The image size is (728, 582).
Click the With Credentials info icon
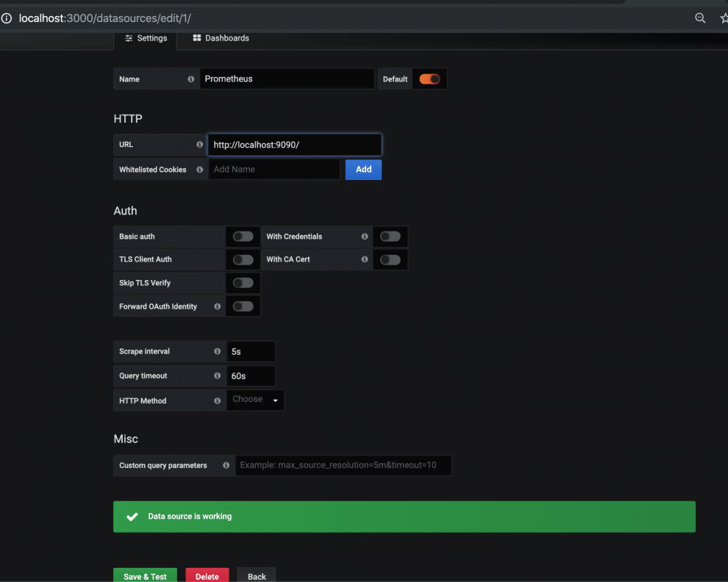tap(365, 236)
